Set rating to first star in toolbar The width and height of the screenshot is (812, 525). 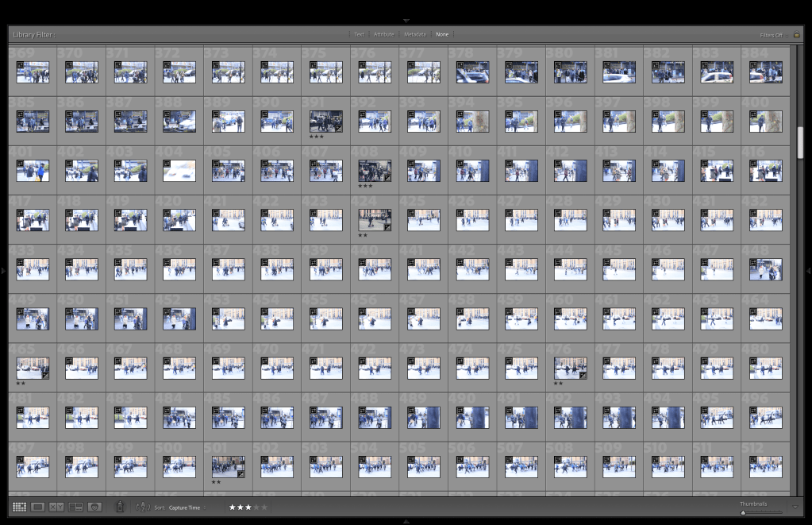click(233, 507)
